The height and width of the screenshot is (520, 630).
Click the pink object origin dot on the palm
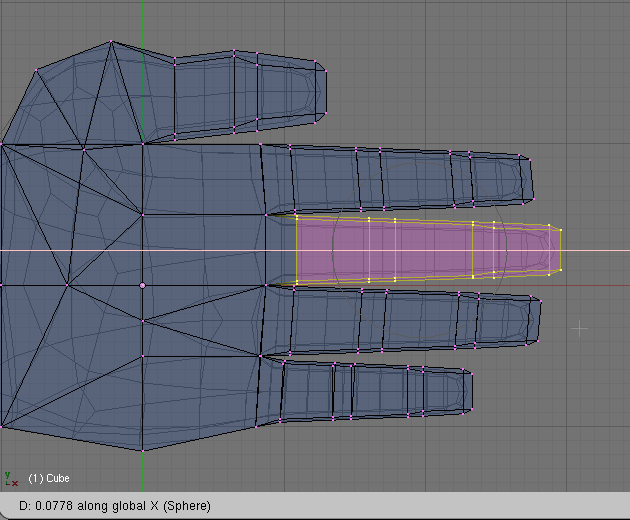(x=142, y=285)
